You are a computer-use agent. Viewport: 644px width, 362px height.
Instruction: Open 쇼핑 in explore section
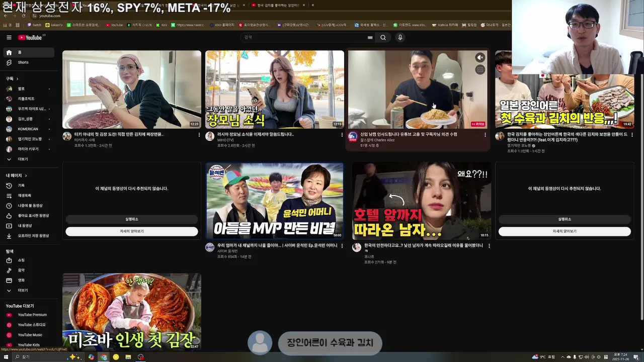click(x=29, y=260)
